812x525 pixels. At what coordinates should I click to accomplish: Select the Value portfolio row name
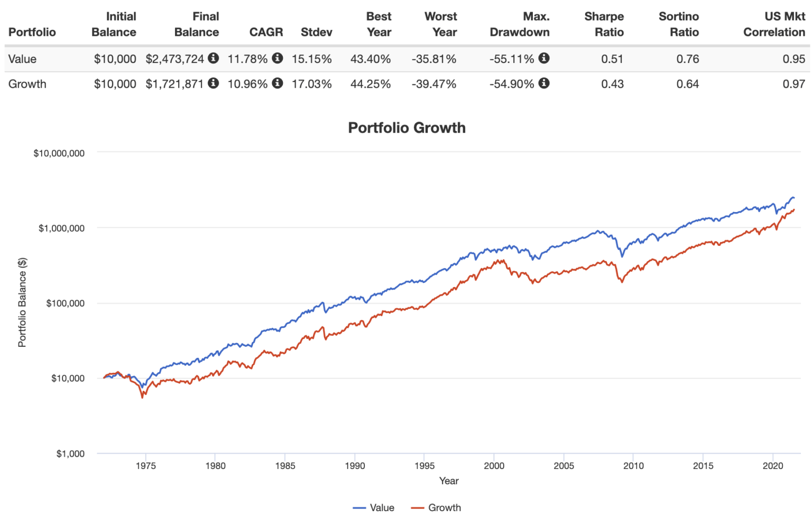click(22, 59)
